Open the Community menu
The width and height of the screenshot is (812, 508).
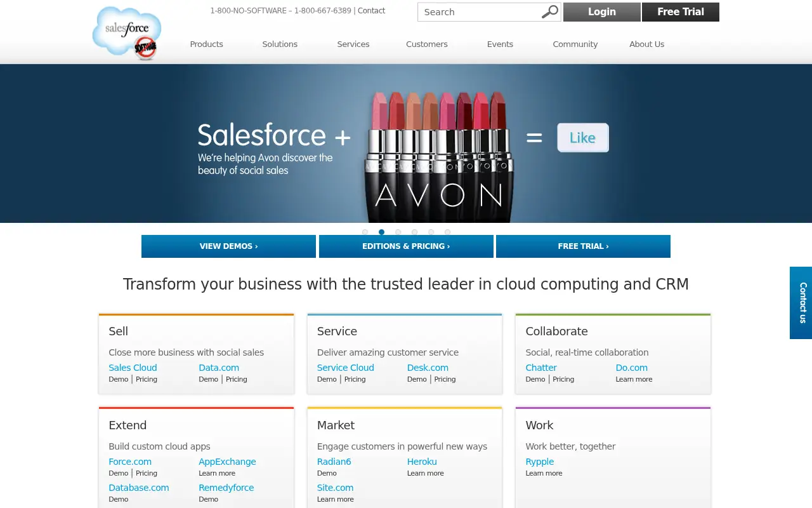(575, 44)
